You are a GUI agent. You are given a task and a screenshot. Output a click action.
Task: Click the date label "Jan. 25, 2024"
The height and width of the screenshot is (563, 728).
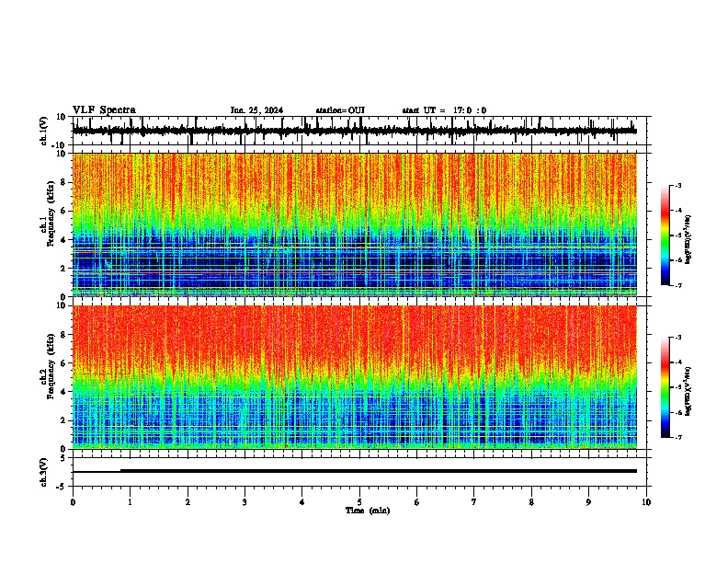pos(256,110)
